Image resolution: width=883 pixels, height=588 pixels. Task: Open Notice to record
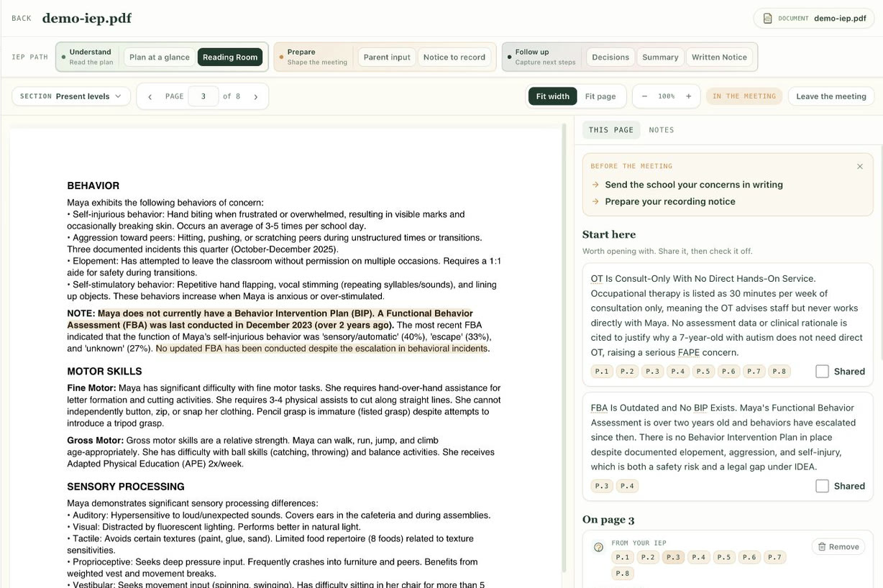point(454,58)
